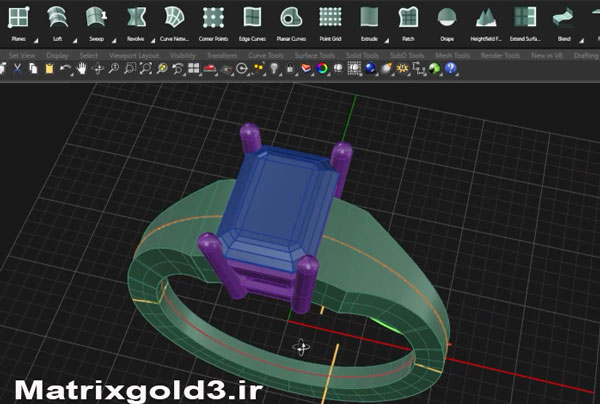Open Help with the question mark icon

[x=450, y=69]
